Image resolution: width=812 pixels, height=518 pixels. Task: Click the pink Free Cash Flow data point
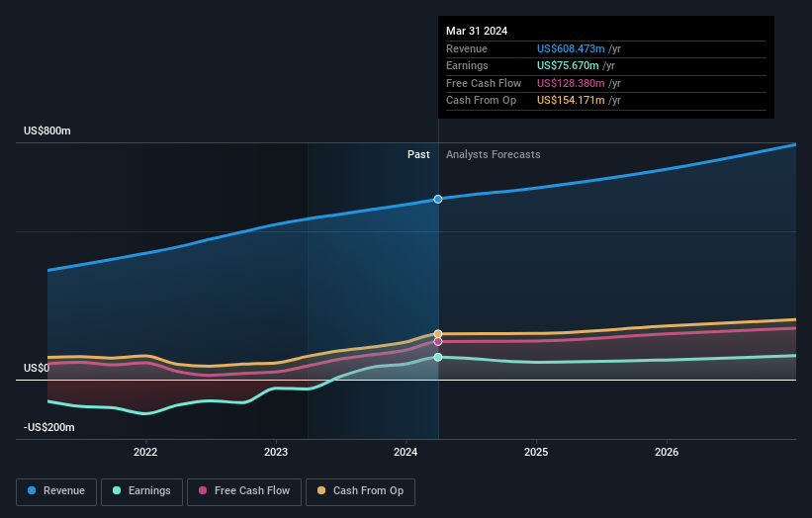438,341
